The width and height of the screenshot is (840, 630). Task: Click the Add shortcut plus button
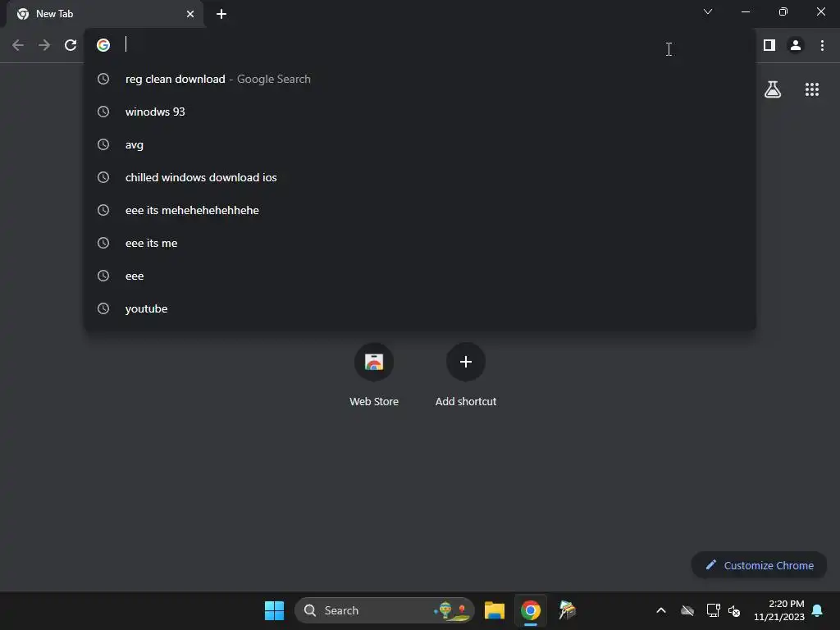(466, 362)
